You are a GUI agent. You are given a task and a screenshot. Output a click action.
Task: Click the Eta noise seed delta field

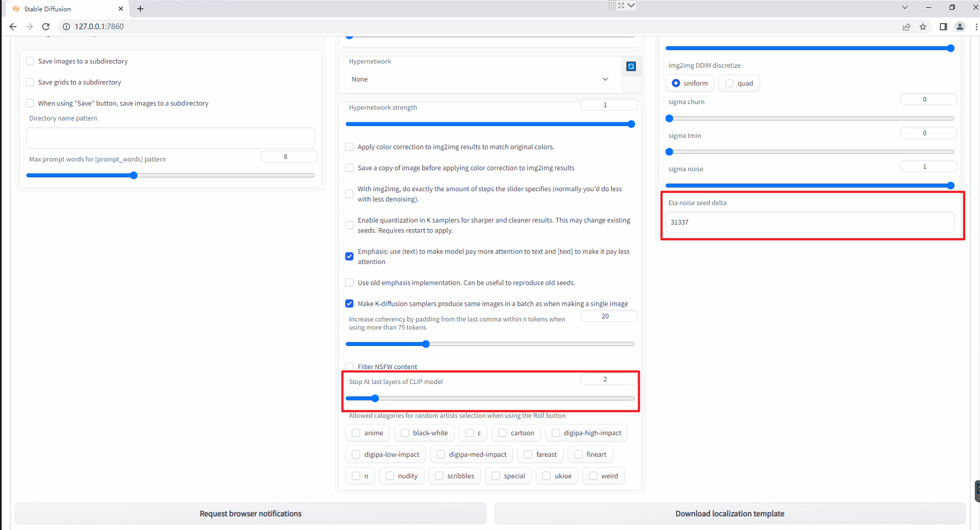point(810,222)
